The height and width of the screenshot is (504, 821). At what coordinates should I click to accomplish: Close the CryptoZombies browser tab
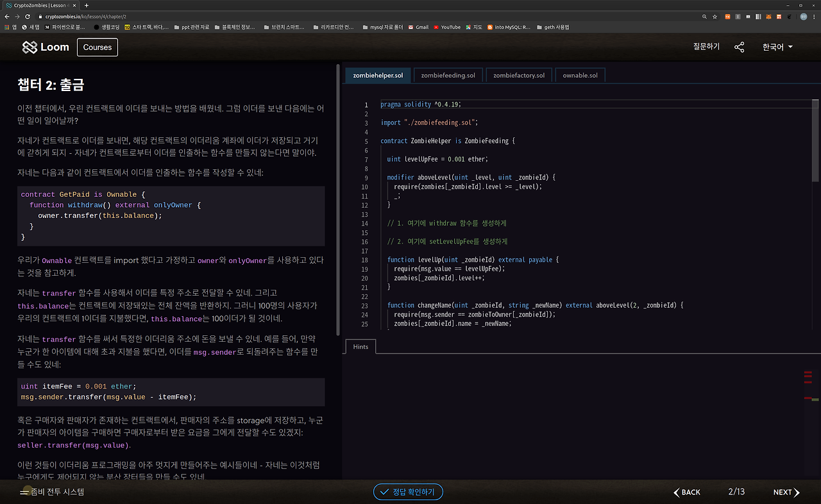pyautogui.click(x=74, y=5)
